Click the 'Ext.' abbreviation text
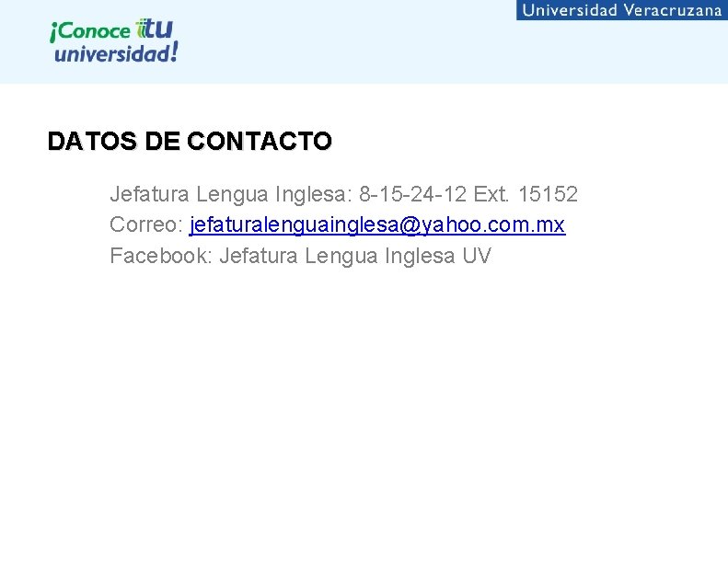This screenshot has width=728, height=563. pyautogui.click(x=491, y=194)
